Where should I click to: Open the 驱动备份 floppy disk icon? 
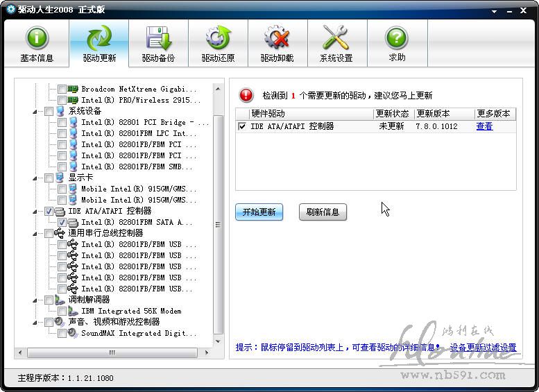point(158,38)
